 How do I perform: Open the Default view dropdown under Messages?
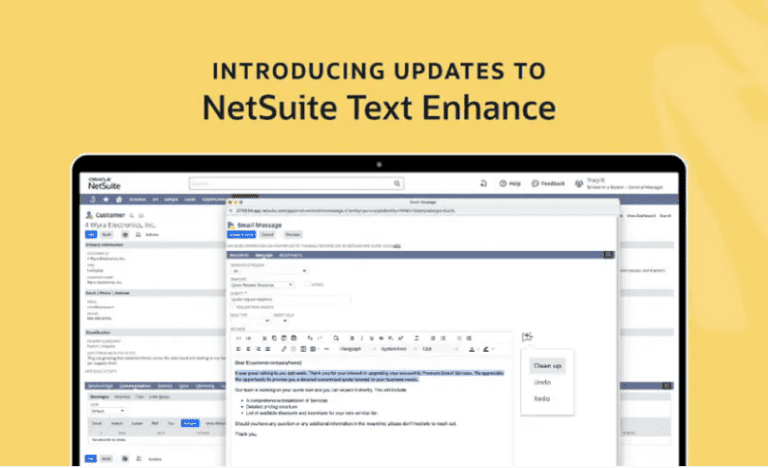click(x=108, y=411)
